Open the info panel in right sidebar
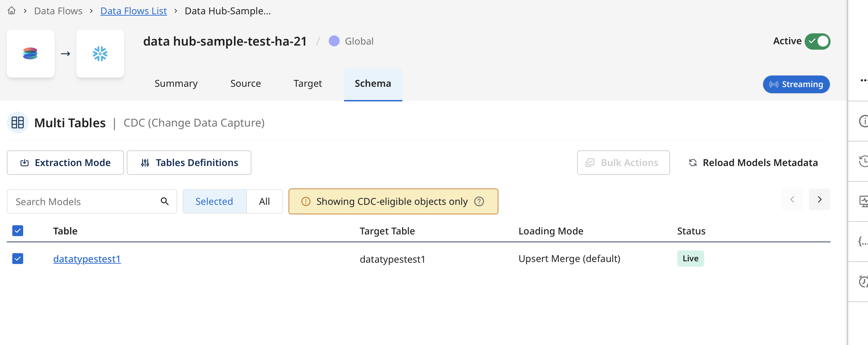Viewport: 868px width, 345px height. coord(863,121)
